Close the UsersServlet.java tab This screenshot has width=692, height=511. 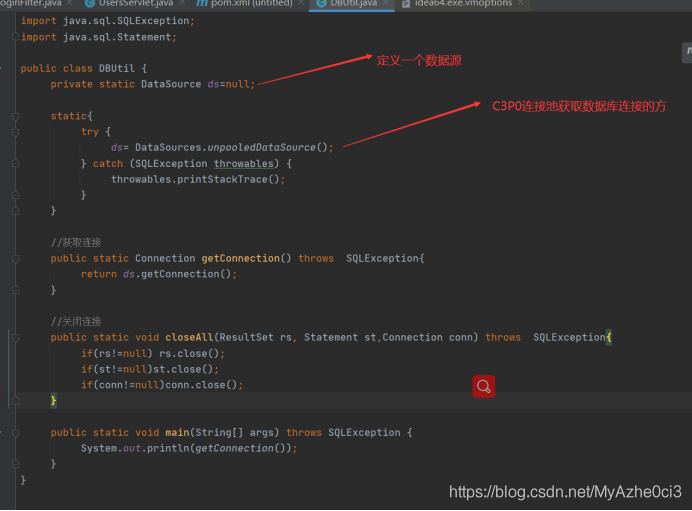[182, 3]
